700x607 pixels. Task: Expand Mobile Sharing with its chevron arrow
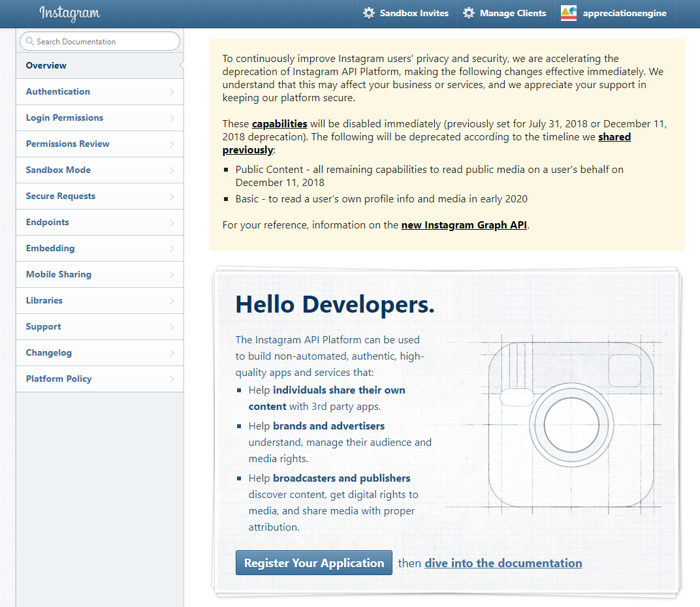point(172,275)
